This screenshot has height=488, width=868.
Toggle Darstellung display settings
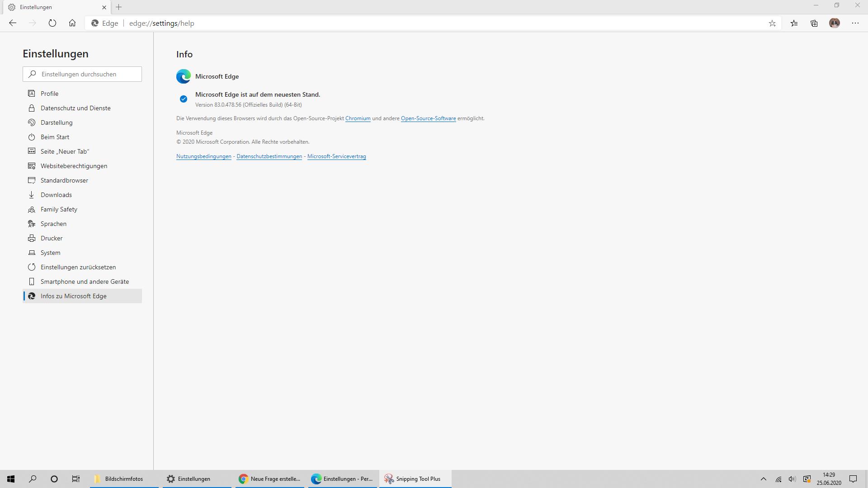tap(57, 122)
